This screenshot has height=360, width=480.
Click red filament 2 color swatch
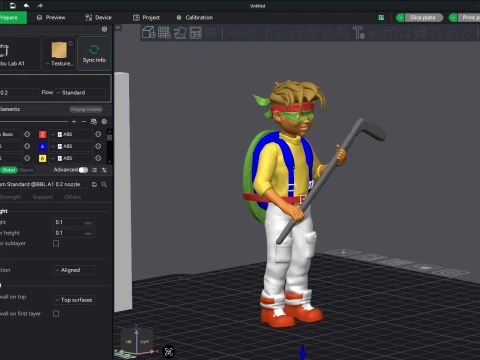(x=42, y=134)
